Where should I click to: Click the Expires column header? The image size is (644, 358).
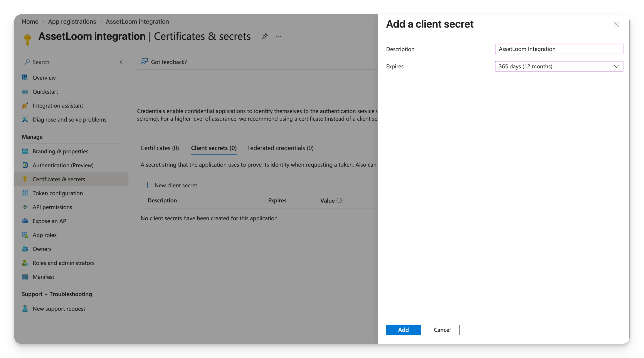coord(277,200)
